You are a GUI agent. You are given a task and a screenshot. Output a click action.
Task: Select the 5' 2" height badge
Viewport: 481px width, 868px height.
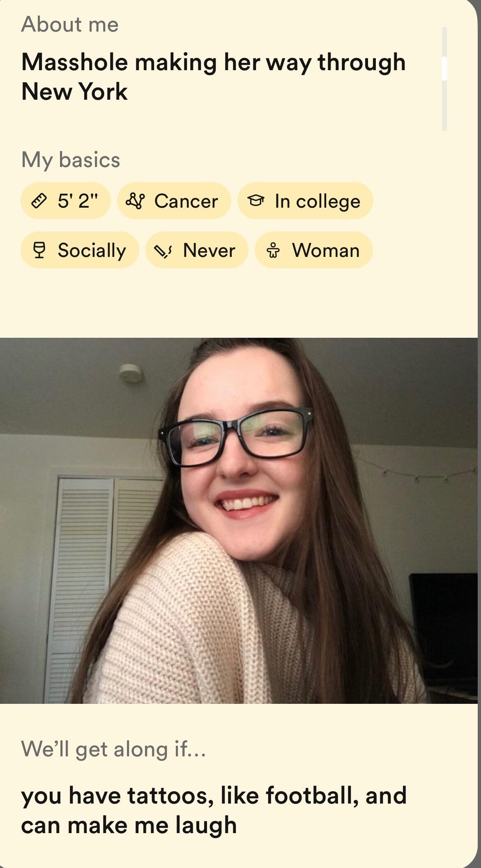pos(66,201)
